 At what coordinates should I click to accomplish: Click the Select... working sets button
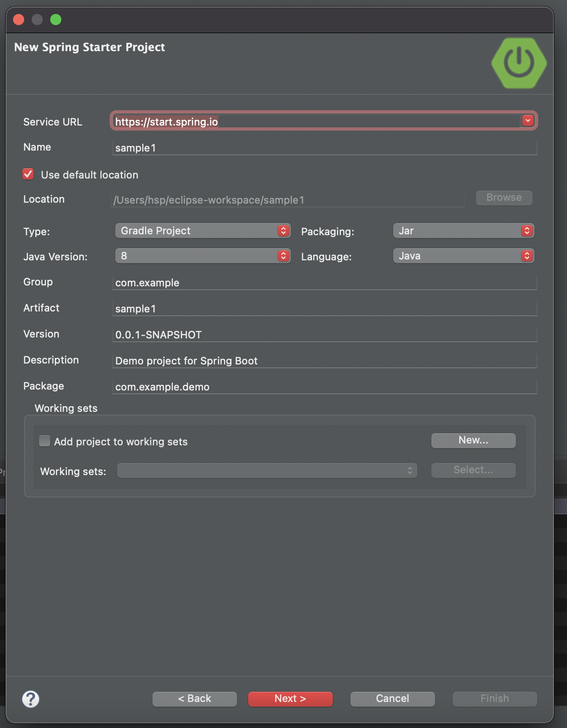click(x=473, y=470)
